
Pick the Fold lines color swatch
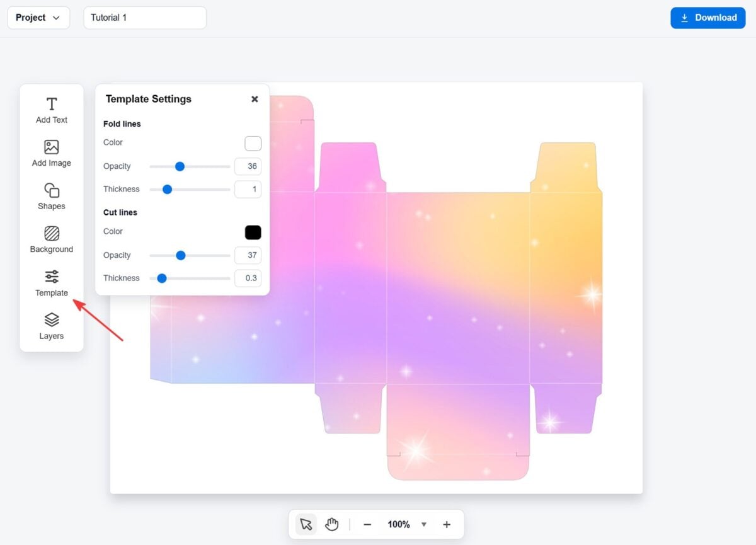pyautogui.click(x=253, y=143)
